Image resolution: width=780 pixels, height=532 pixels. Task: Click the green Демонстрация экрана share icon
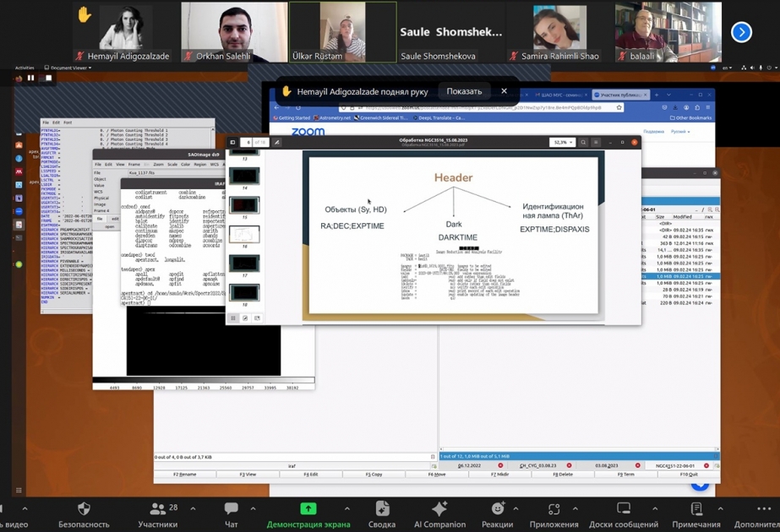coord(308,508)
